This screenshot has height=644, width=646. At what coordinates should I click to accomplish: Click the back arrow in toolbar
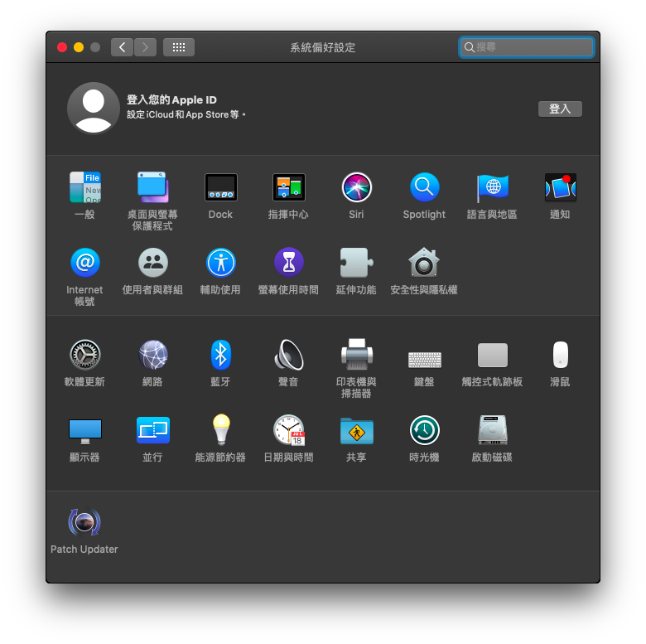[123, 47]
